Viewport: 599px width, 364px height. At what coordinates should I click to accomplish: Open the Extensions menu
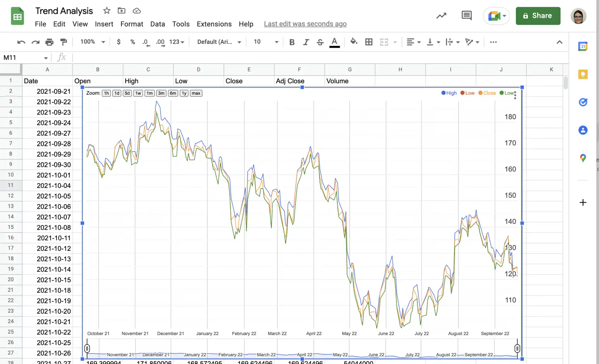214,24
